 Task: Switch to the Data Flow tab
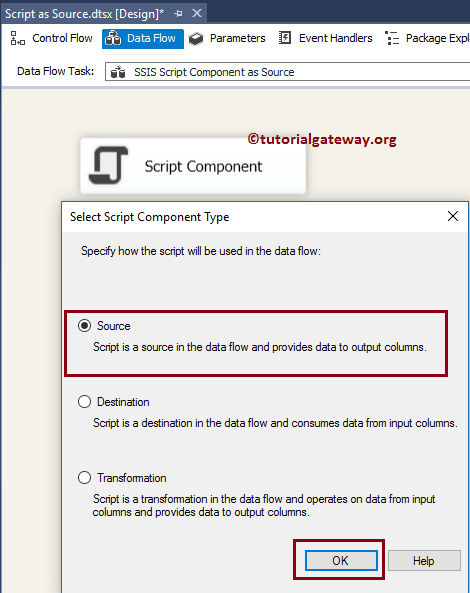[x=143, y=39]
